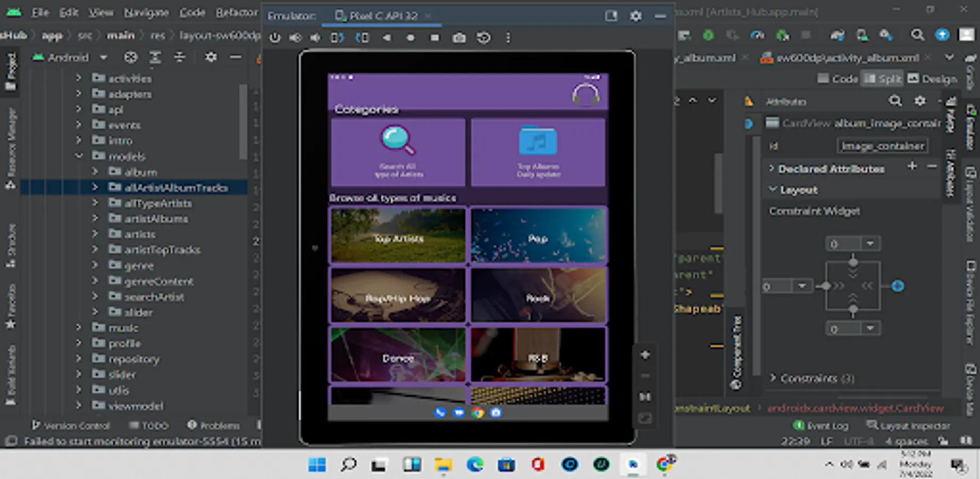Rotate the emulator left
Viewport: 980px width, 479px height.
337,38
